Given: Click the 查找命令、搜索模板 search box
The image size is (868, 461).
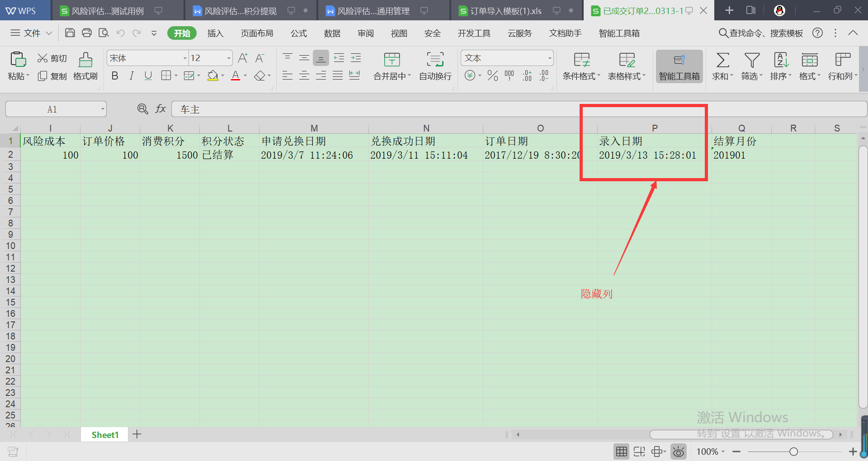Looking at the screenshot, I should [761, 33].
